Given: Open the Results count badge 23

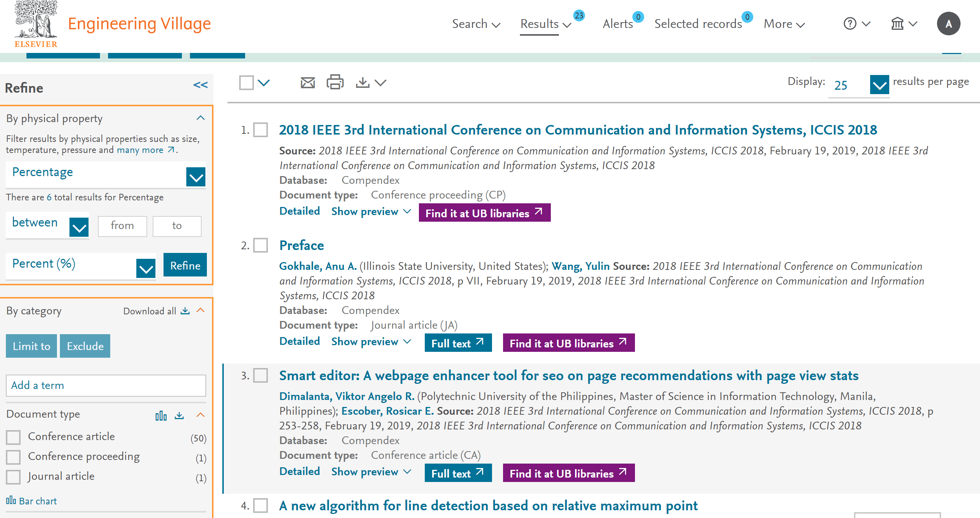Looking at the screenshot, I should pos(579,15).
